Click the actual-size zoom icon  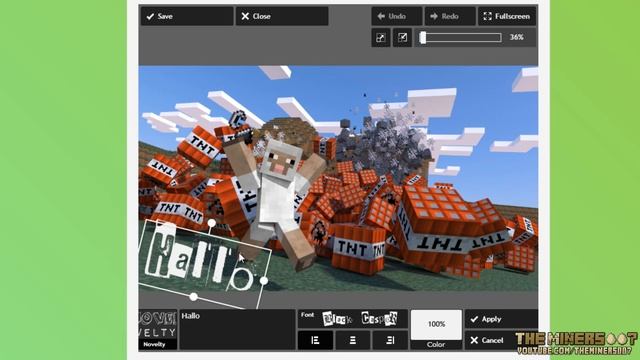click(x=402, y=38)
